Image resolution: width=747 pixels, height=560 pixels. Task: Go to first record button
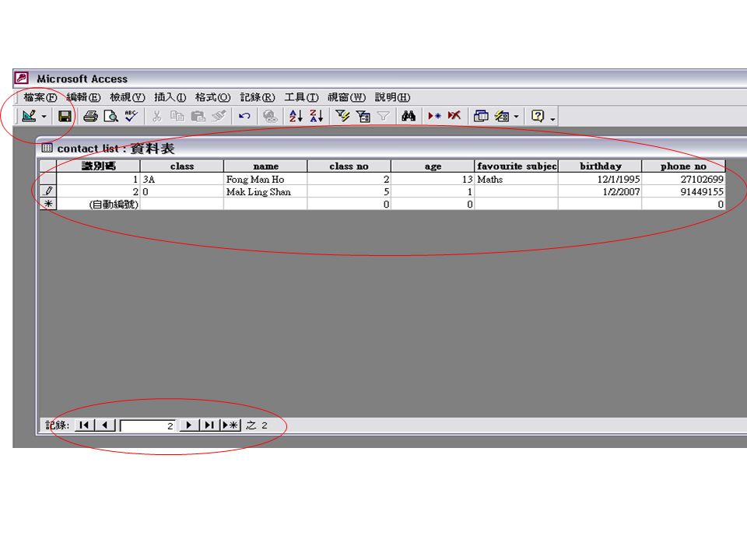tap(84, 425)
